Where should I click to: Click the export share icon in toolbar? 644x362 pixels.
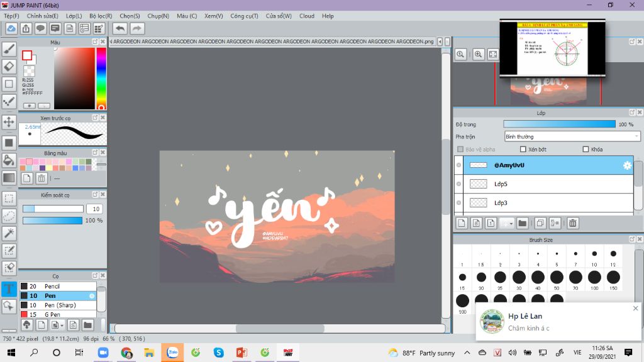[26, 28]
